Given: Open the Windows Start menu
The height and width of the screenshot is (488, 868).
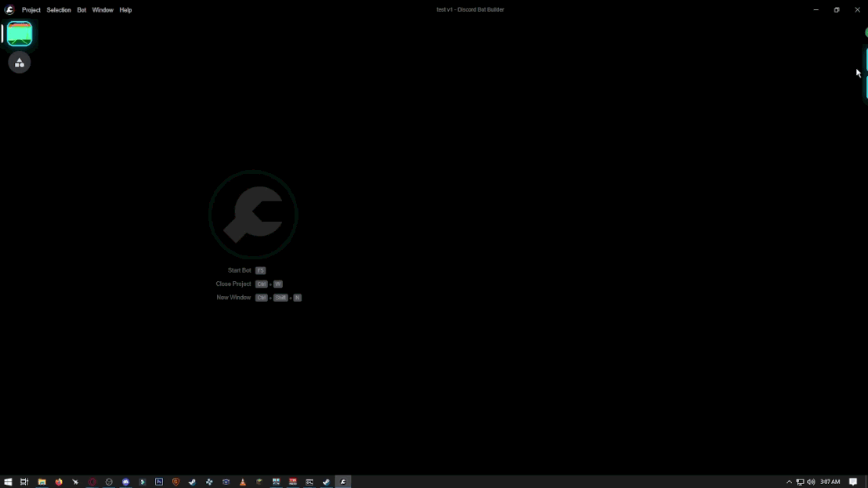Looking at the screenshot, I should pos(8,482).
